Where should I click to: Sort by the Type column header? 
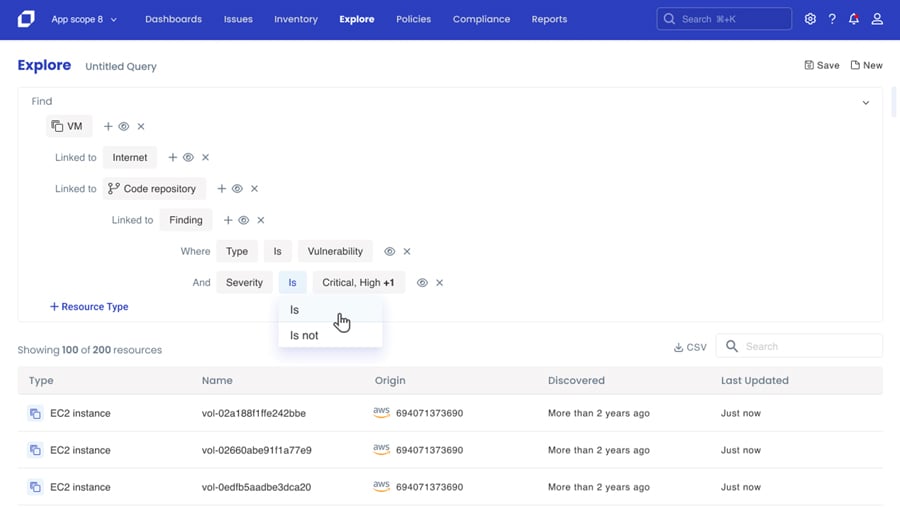point(41,380)
